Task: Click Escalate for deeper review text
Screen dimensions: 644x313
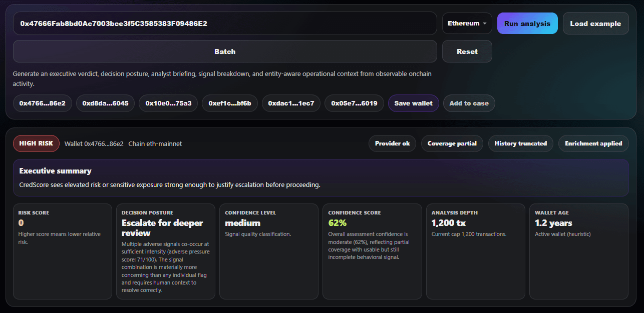Action: tap(162, 228)
